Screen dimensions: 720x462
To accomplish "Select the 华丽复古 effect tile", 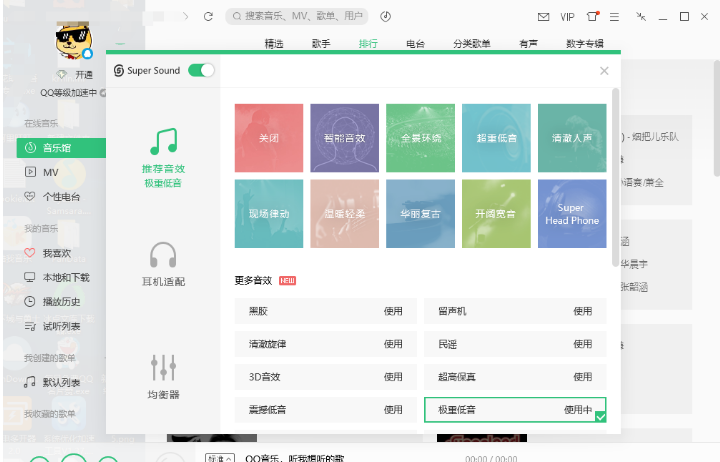I will [x=420, y=214].
